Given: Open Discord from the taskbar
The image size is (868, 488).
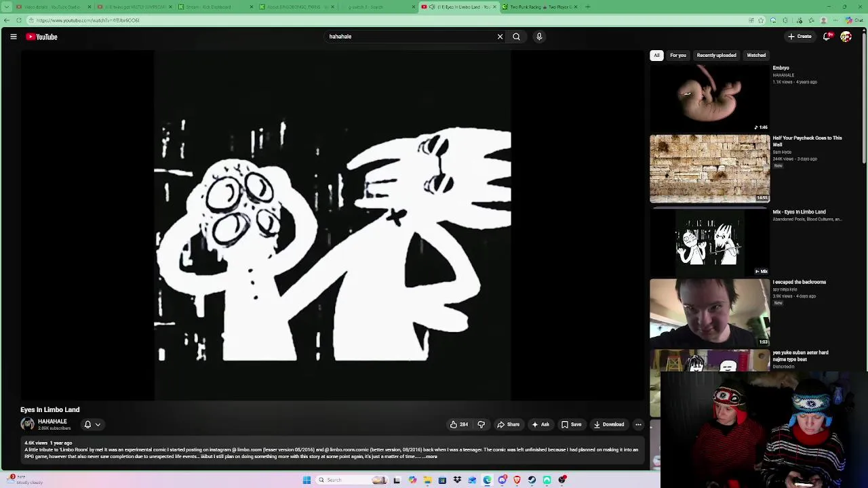Looking at the screenshot, I should (502, 480).
